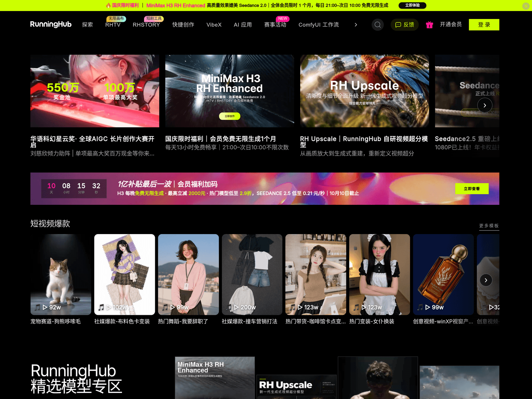This screenshot has height=399, width=532.
Task: Open the search icon in header
Action: tap(377, 25)
